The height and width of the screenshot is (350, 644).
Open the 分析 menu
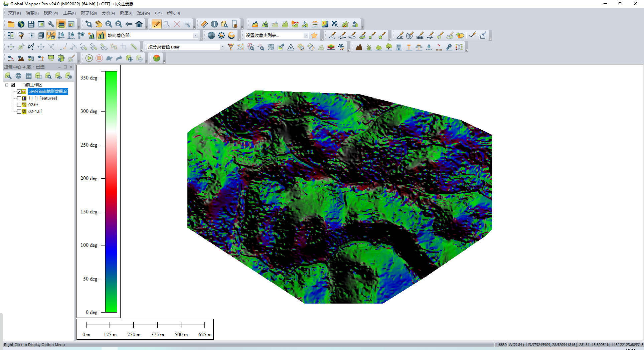tap(108, 13)
